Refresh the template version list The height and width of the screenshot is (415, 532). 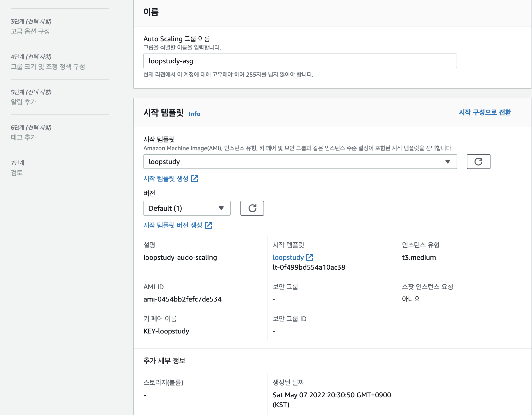pyautogui.click(x=252, y=208)
